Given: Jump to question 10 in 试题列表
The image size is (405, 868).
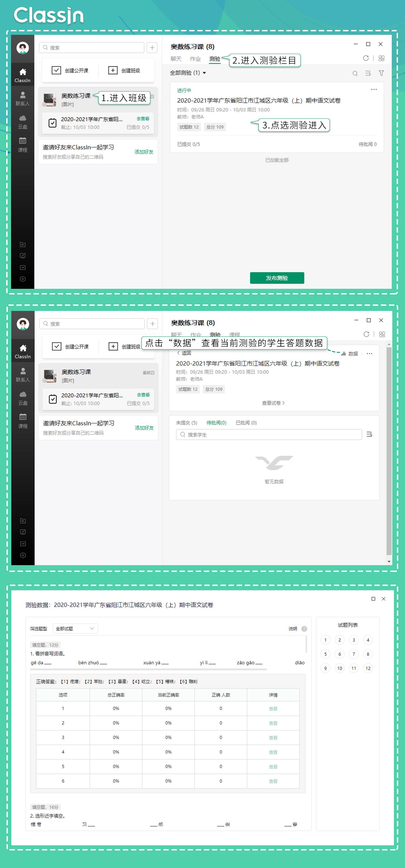Looking at the screenshot, I should click(x=339, y=668).
